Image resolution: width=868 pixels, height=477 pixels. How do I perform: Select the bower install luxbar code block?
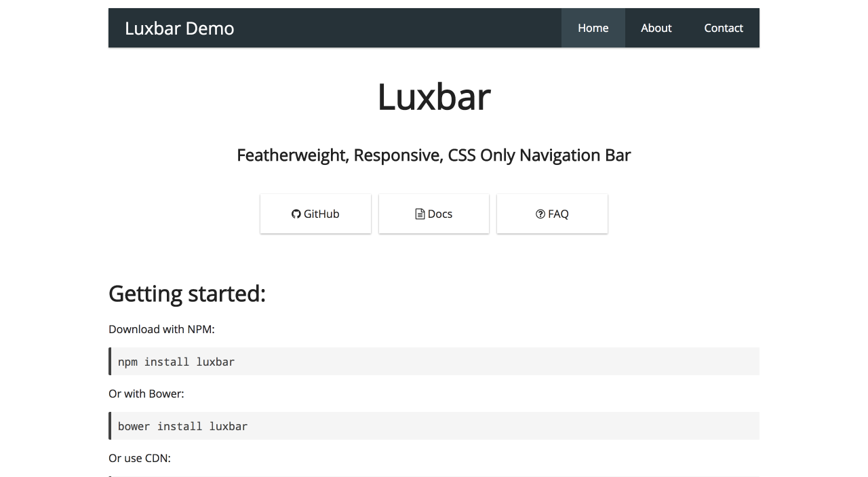(x=434, y=425)
